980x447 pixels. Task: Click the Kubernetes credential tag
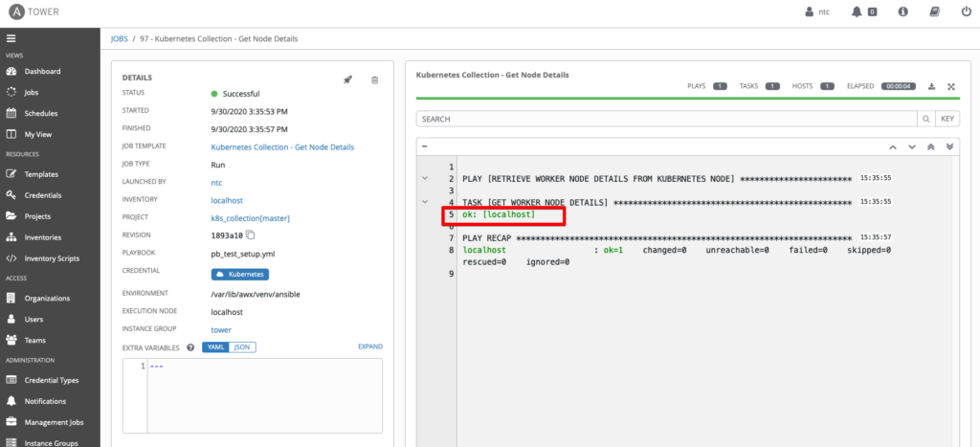click(240, 275)
